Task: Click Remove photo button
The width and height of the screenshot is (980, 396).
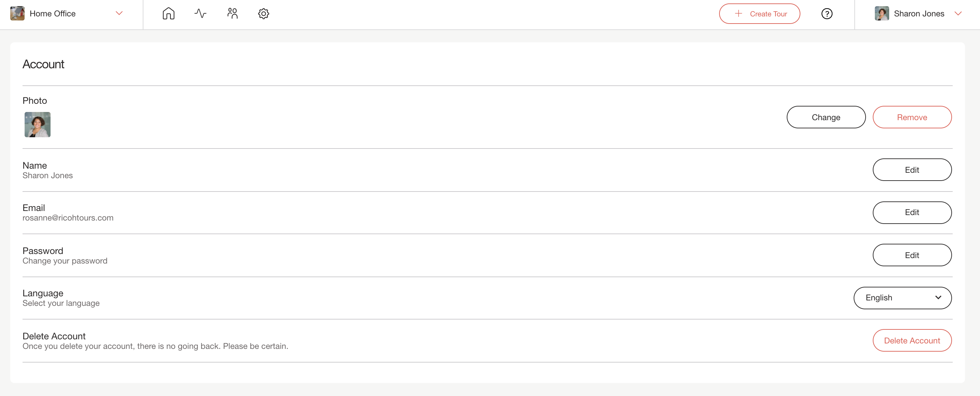Action: point(912,117)
